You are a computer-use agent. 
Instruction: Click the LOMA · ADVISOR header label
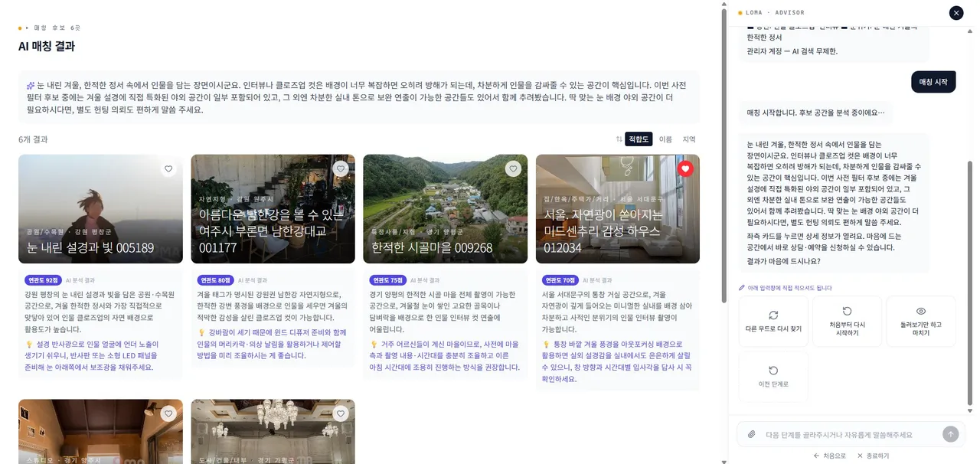pyautogui.click(x=775, y=12)
